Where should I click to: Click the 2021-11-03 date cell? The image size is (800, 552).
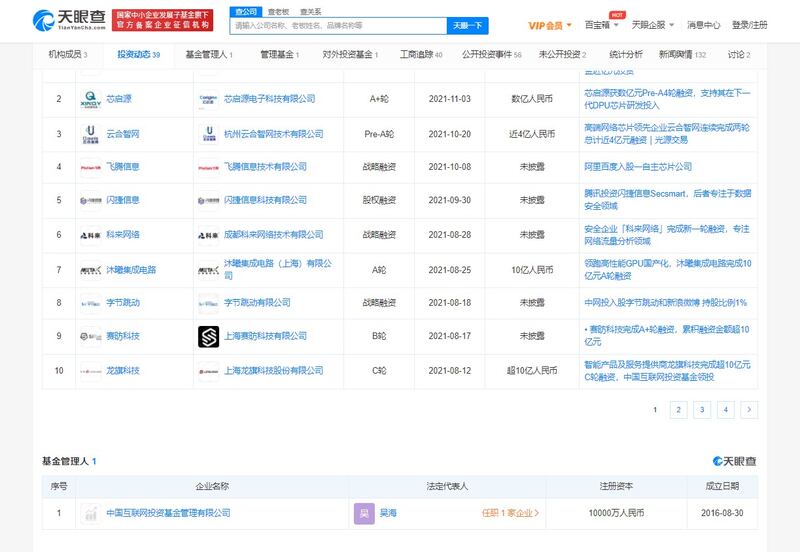(449, 99)
